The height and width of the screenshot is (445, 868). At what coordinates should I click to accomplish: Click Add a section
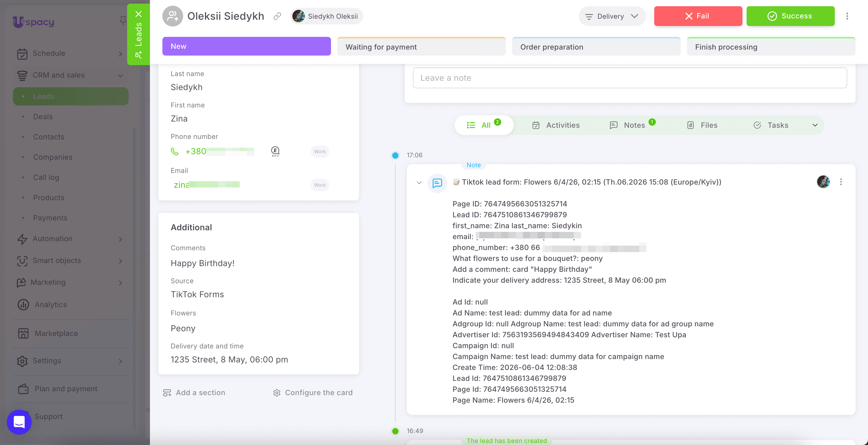[x=194, y=393]
